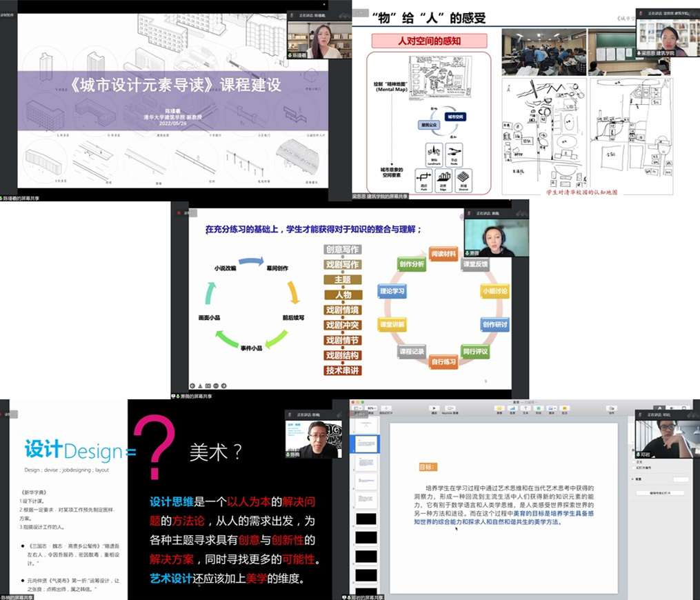Click previous slide arrow in PowerPoint slideshow controls

[192, 386]
